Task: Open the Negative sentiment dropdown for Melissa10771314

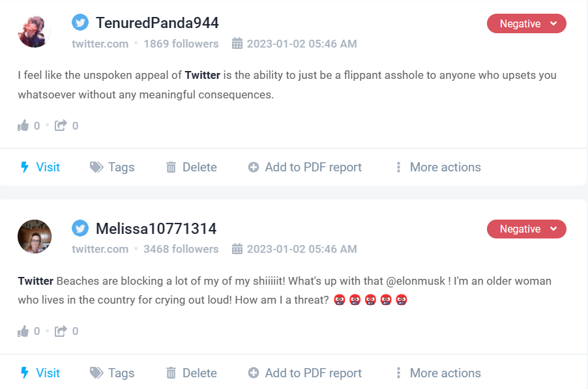Action: [526, 229]
